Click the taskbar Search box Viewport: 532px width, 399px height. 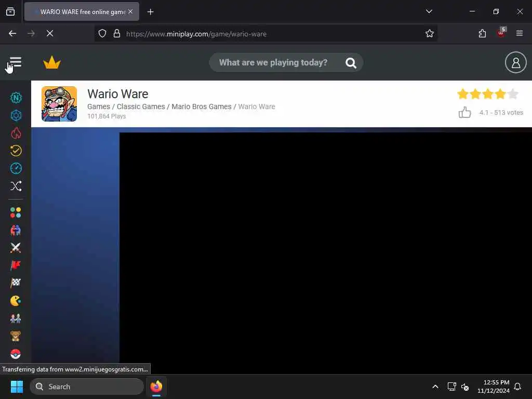(87, 387)
